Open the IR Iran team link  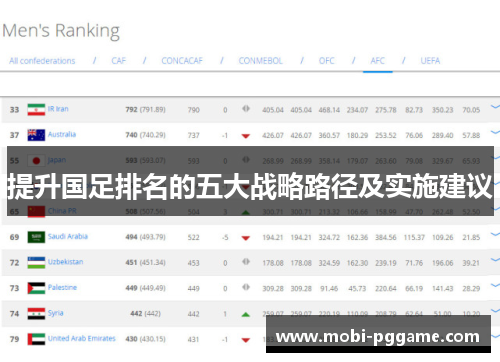coord(58,109)
